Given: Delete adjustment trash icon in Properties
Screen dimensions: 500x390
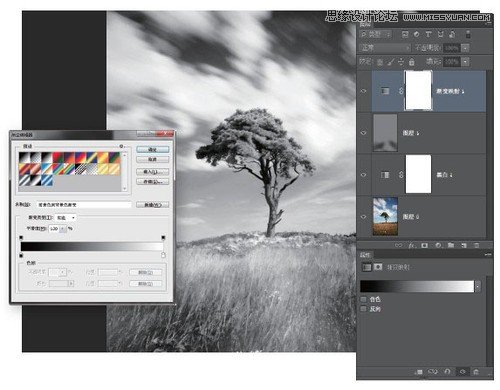Looking at the screenshot, I should click(x=476, y=371).
